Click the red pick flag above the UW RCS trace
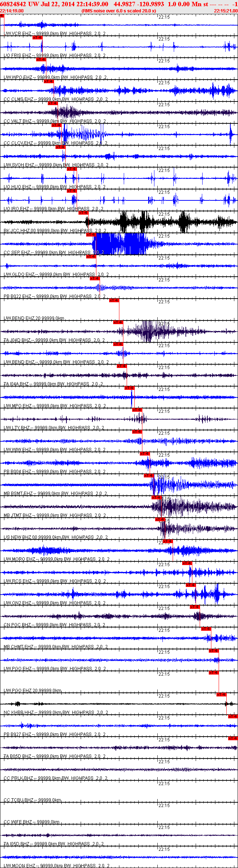This screenshot has width=238, height=868. pyautogui.click(x=187, y=563)
